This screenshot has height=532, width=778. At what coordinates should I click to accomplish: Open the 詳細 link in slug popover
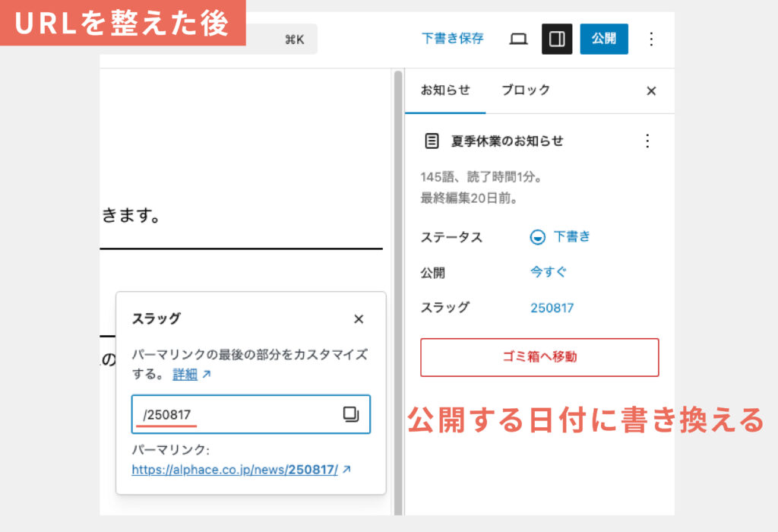(x=185, y=374)
